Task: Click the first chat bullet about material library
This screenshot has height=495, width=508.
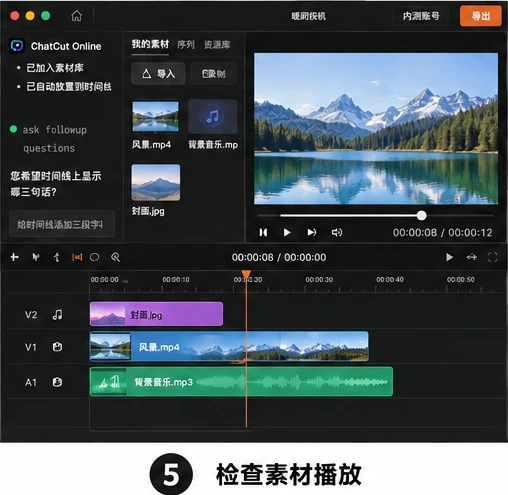Action: pyautogui.click(x=55, y=68)
